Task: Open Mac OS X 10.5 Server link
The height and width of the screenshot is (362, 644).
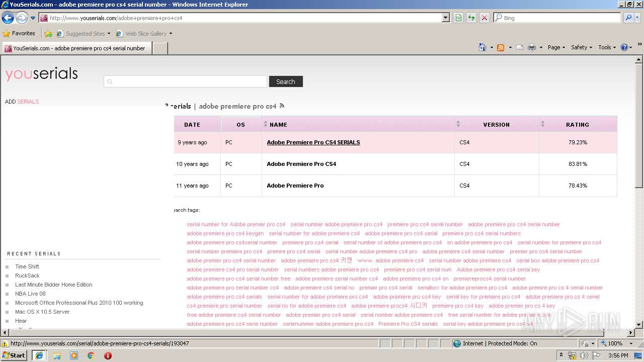Action: (42, 312)
